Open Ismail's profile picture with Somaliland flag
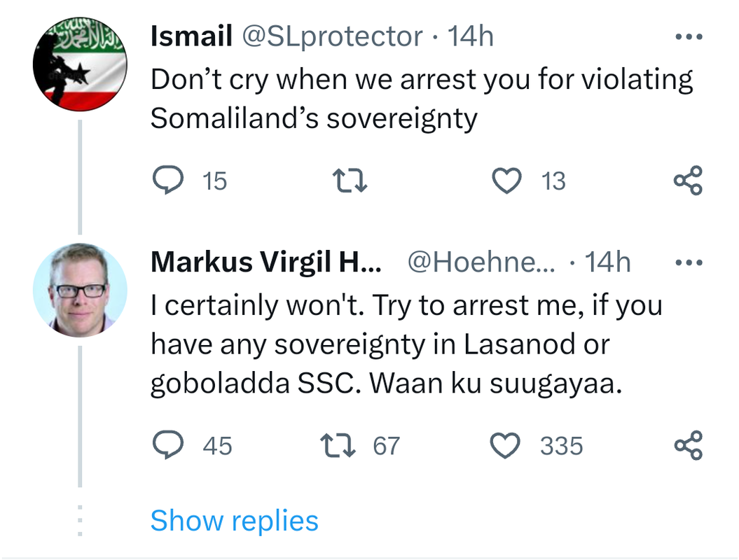The height and width of the screenshot is (560, 739). [79, 65]
